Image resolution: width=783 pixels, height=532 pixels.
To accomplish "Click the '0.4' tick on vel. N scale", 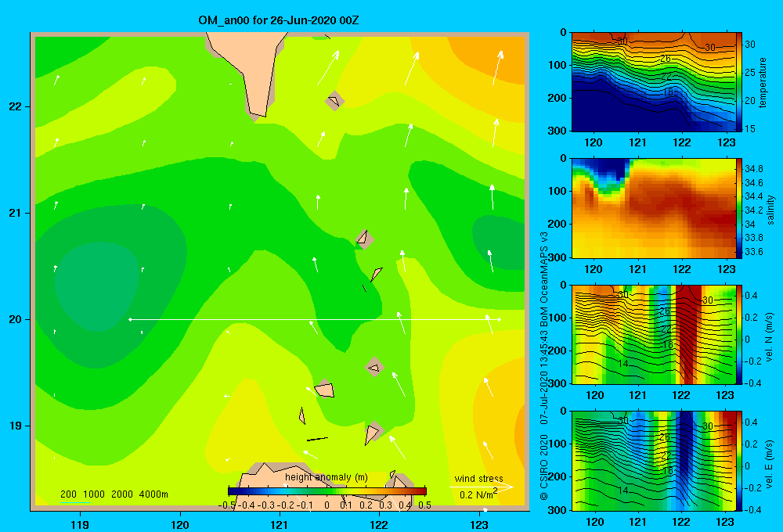I will click(752, 296).
